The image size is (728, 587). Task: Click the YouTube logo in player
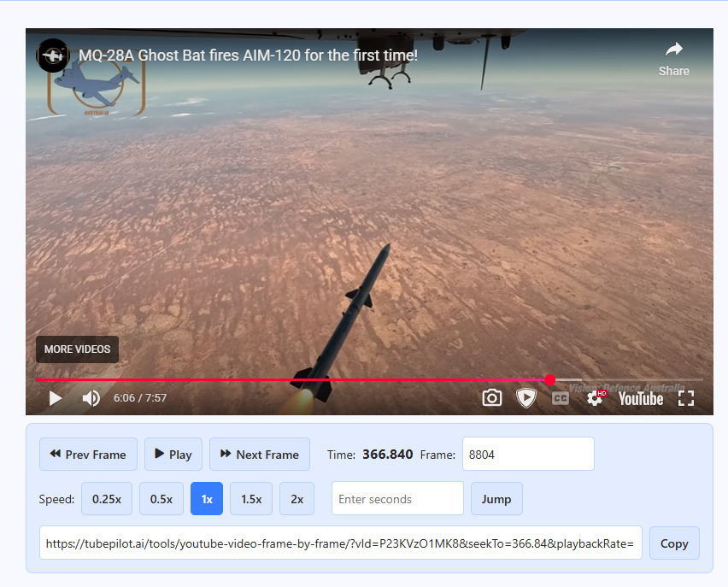(641, 398)
